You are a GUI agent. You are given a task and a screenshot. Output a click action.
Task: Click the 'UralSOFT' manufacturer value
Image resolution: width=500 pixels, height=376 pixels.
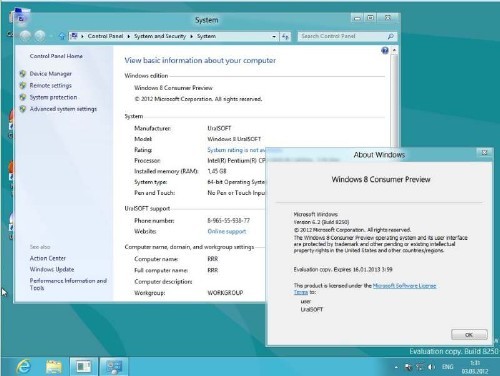(219, 128)
